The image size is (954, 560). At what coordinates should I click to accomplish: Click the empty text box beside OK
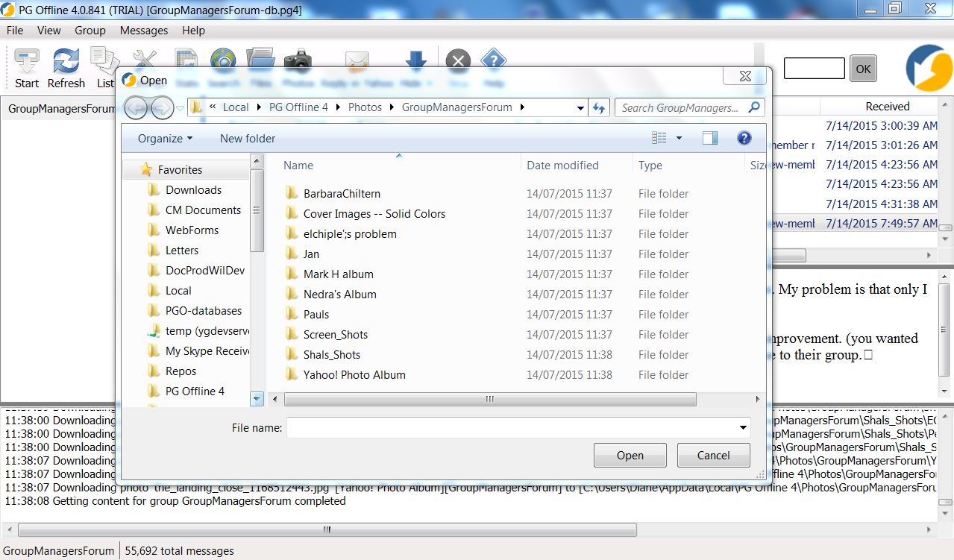coord(815,69)
